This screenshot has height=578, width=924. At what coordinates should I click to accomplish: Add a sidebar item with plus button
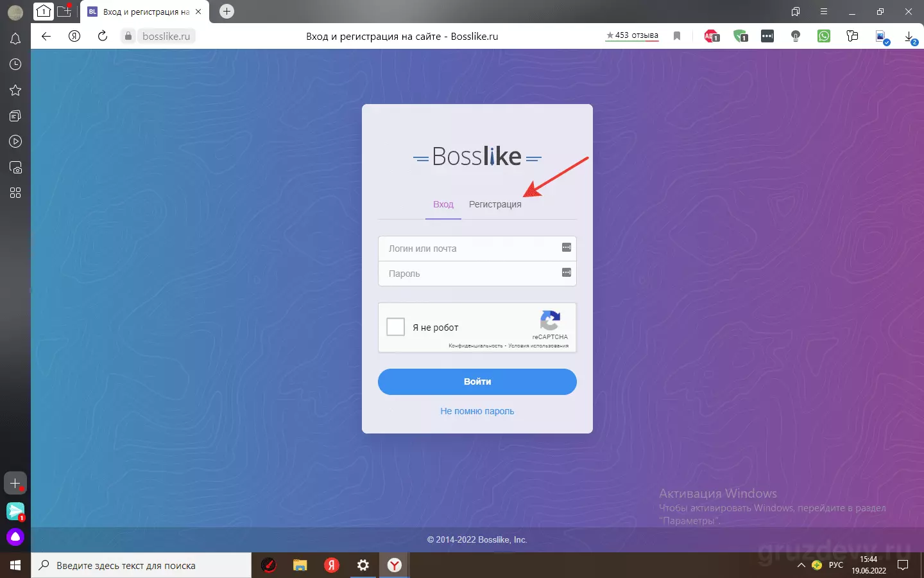(15, 483)
